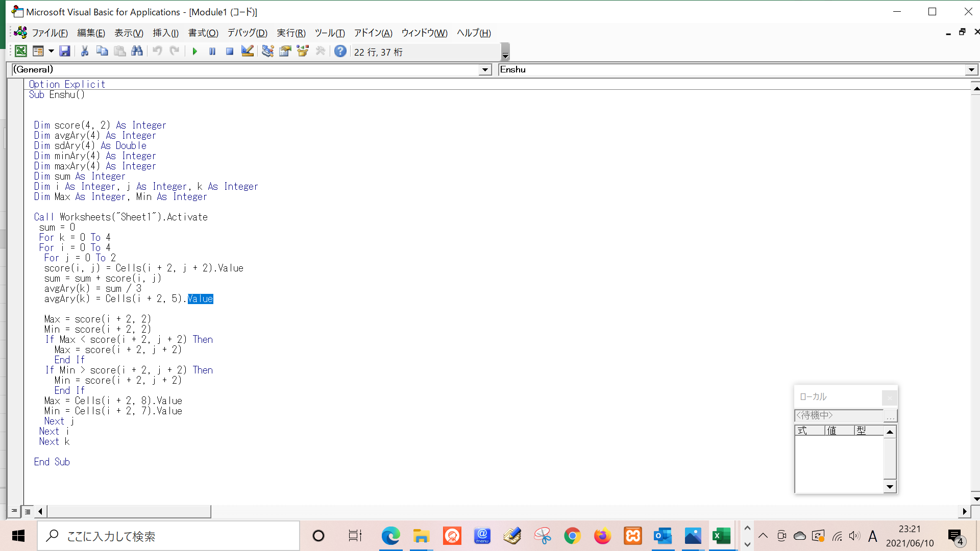The width and height of the screenshot is (980, 551).
Task: Expand the Insert object dropdown arrow
Action: click(x=51, y=51)
